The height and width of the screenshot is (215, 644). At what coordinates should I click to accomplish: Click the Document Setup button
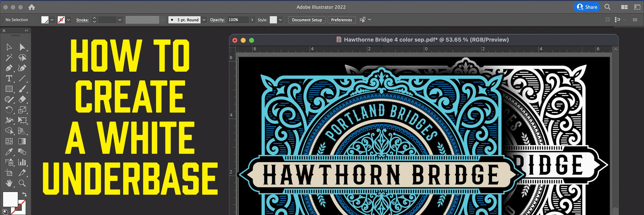pos(307,20)
